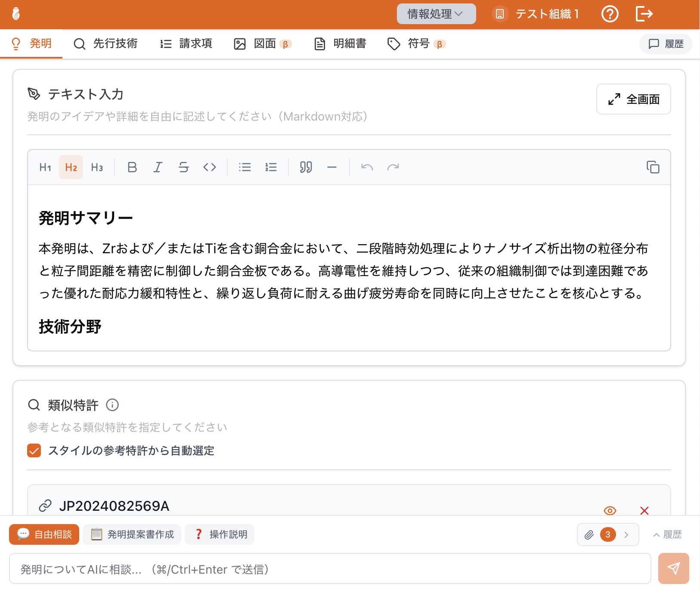Toggle visibility eye for JP2024082569A
This screenshot has height=590, width=700.
click(610, 510)
